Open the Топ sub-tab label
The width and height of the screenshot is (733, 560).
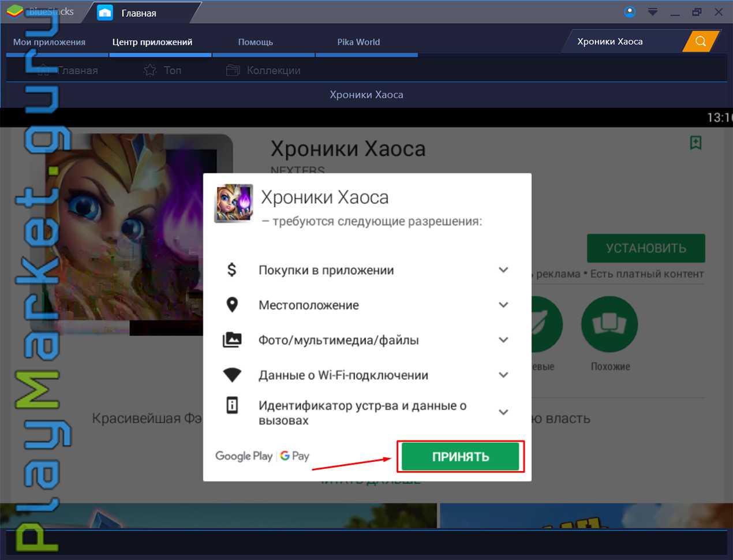point(173,70)
